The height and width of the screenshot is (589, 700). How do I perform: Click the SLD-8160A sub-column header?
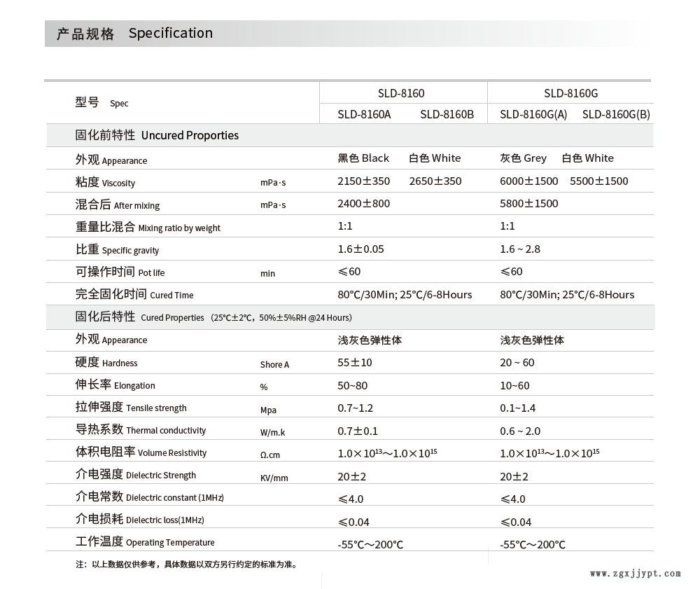click(x=364, y=114)
